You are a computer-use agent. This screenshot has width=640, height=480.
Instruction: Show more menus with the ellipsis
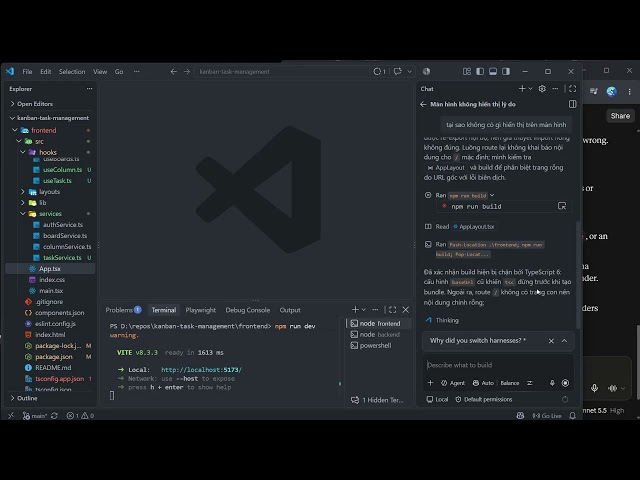click(136, 71)
